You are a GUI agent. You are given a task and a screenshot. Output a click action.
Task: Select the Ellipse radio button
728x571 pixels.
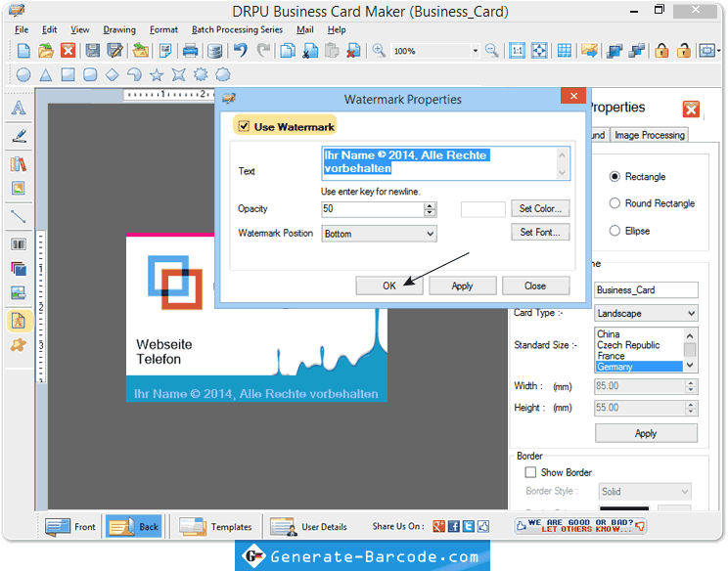click(x=614, y=231)
